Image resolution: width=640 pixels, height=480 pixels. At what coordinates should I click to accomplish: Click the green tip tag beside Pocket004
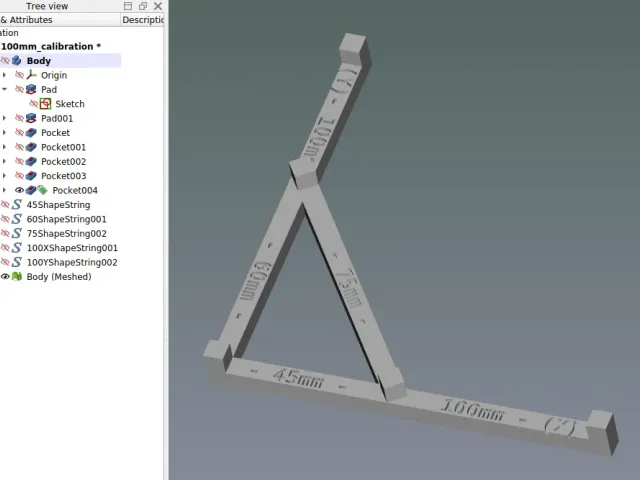pos(42,189)
